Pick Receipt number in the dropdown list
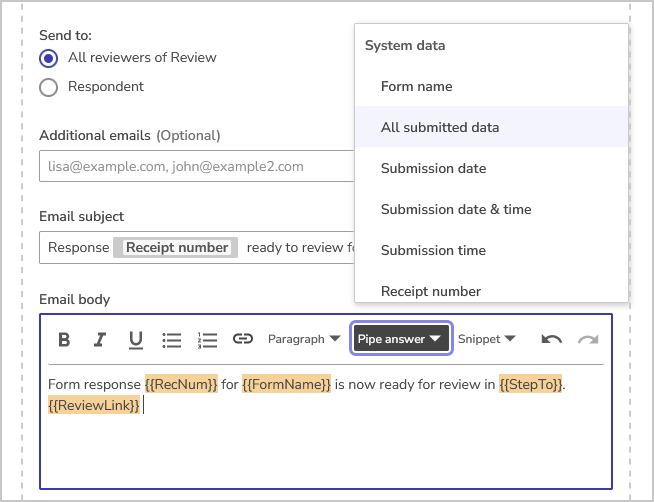The width and height of the screenshot is (654, 502). click(491, 286)
